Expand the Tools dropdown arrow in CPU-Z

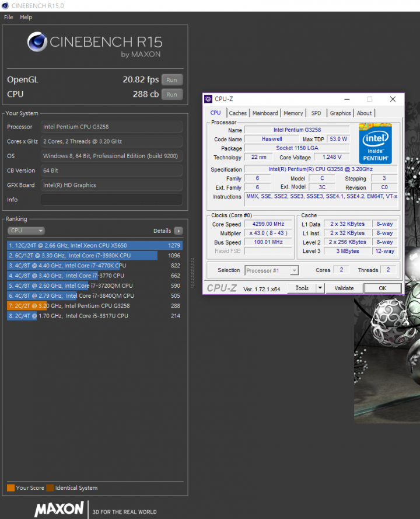(320, 288)
